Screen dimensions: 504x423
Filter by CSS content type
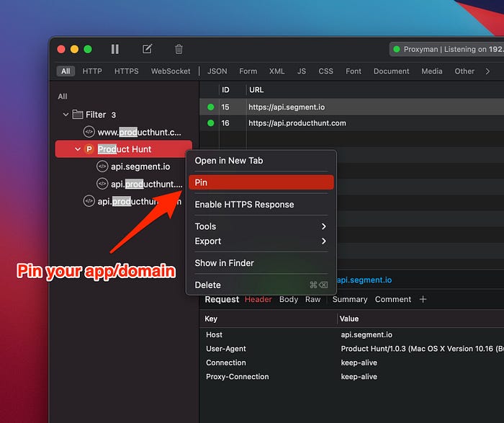(x=325, y=71)
